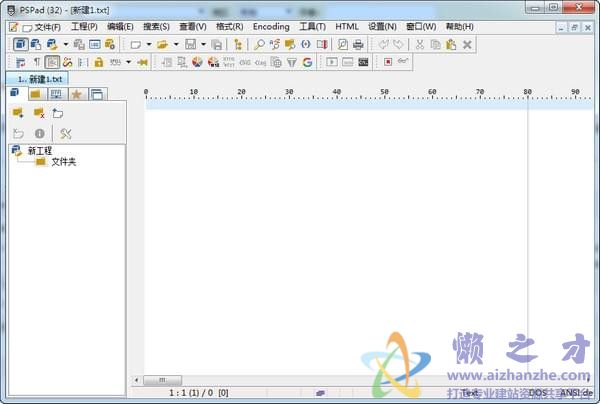The image size is (600, 404).
Task: Toggle the stay-on-top pin icon
Action: [142, 62]
